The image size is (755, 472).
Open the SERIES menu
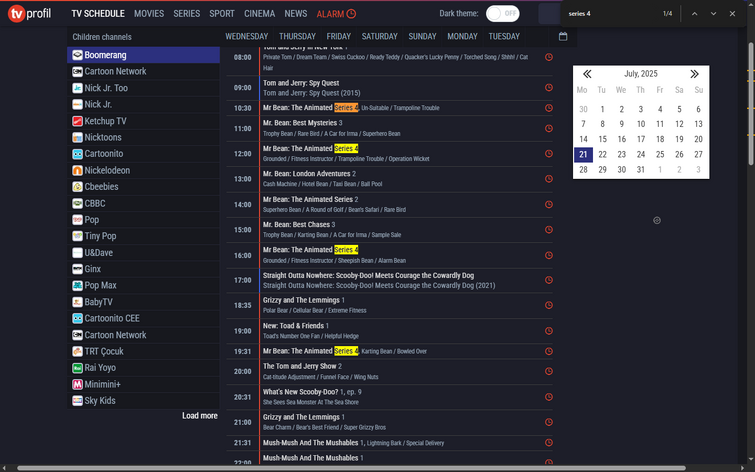tap(186, 13)
